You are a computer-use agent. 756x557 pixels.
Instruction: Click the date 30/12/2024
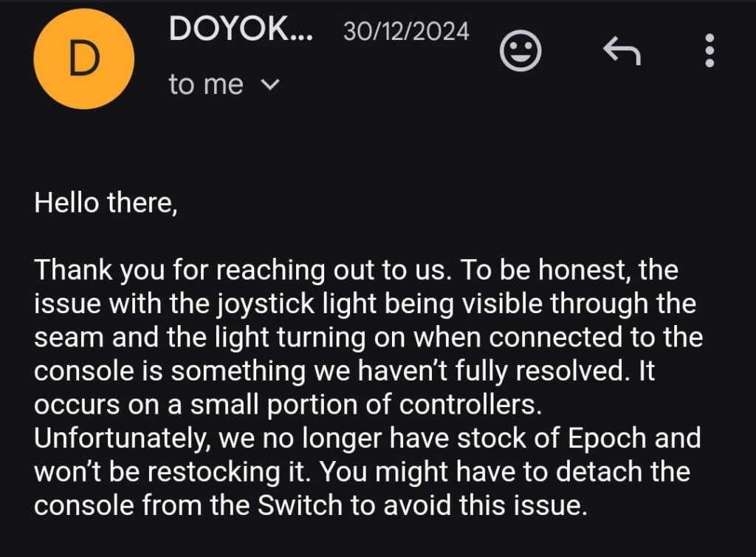tap(405, 32)
